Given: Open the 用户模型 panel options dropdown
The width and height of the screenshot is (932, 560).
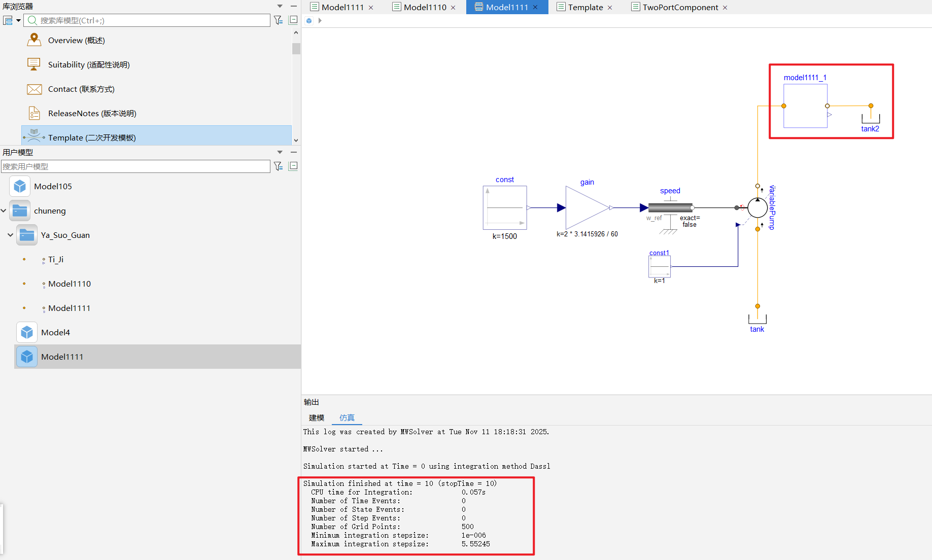Looking at the screenshot, I should pyautogui.click(x=280, y=152).
